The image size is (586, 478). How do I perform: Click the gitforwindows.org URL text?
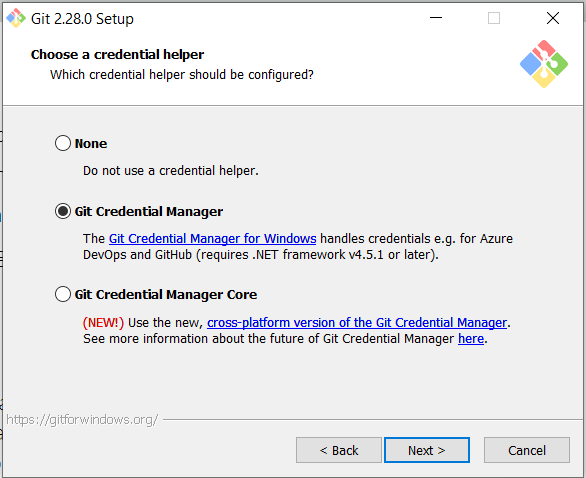[82, 420]
